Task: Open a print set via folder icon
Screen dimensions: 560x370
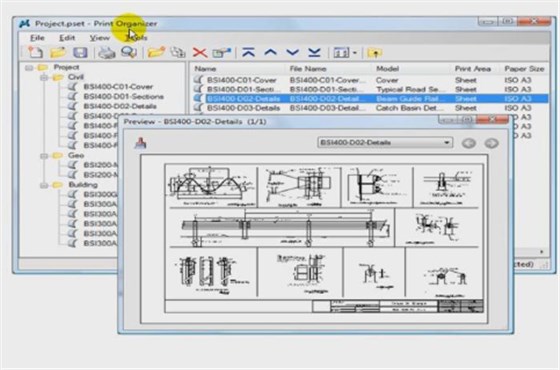Action: coord(58,52)
